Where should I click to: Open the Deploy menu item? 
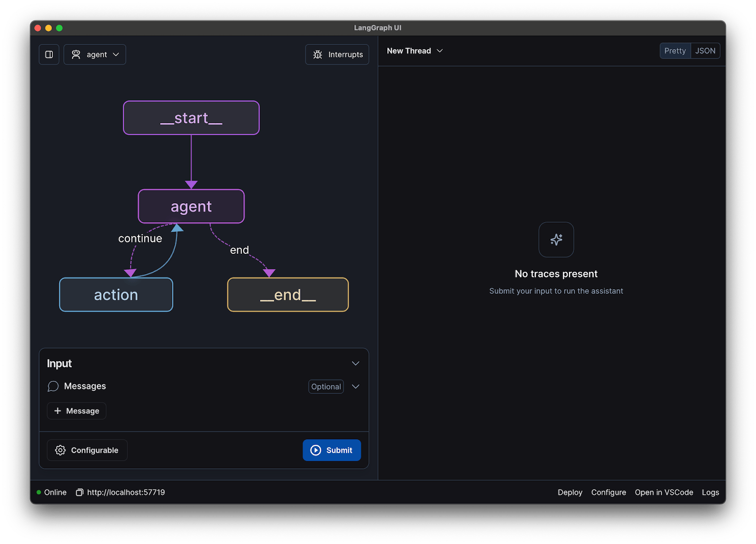pos(570,492)
